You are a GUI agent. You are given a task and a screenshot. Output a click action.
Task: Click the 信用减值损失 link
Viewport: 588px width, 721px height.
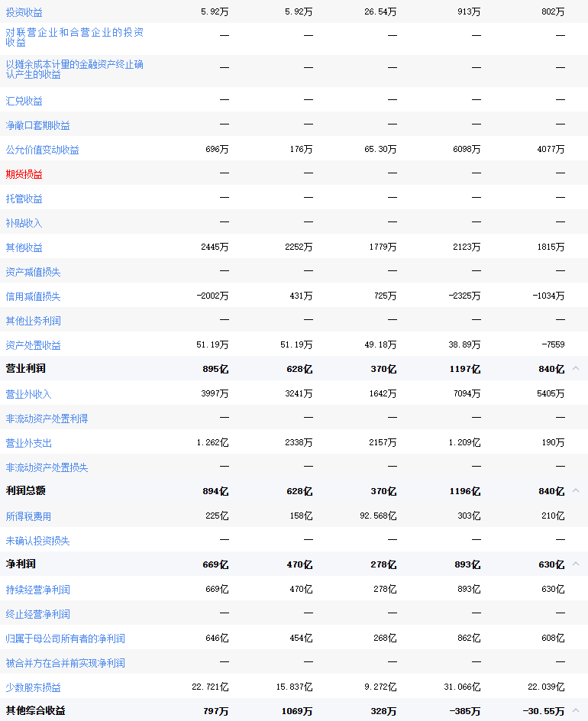tap(34, 296)
